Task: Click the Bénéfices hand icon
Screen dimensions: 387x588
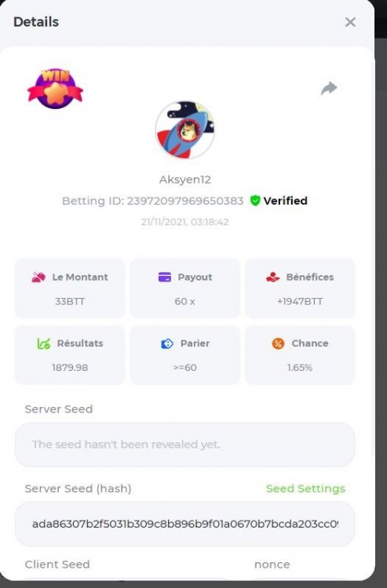Action: [x=273, y=277]
